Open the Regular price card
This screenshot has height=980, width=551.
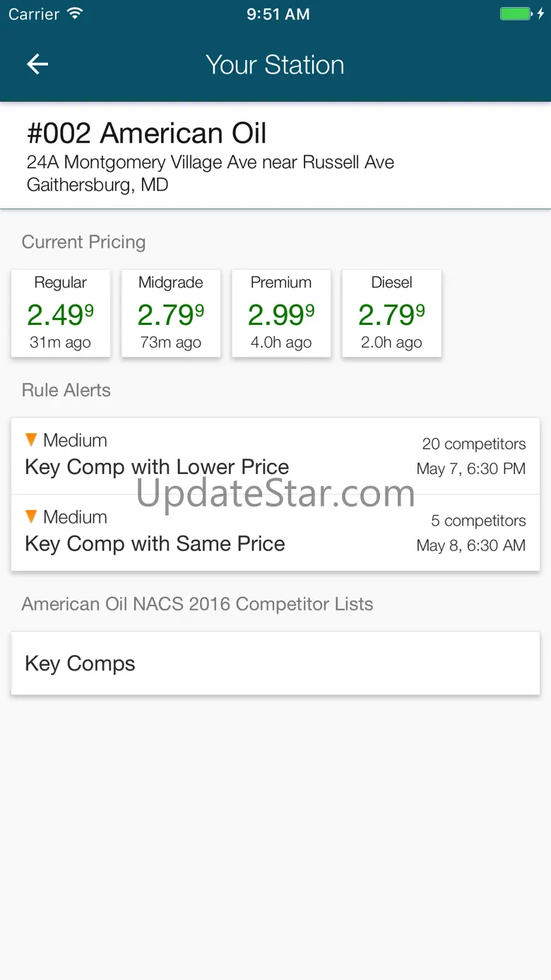pos(61,313)
